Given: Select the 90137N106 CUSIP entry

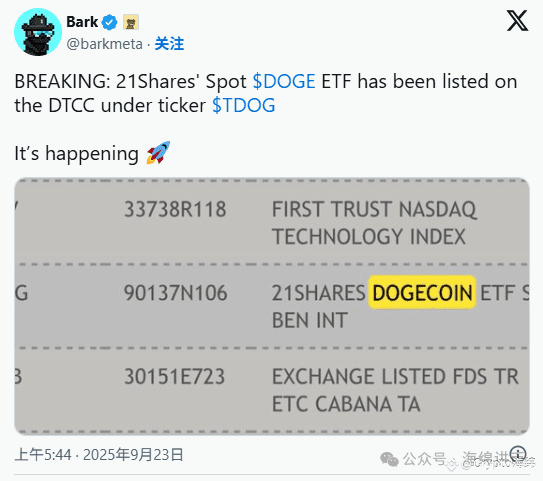Looking at the screenshot, I should coord(176,293).
